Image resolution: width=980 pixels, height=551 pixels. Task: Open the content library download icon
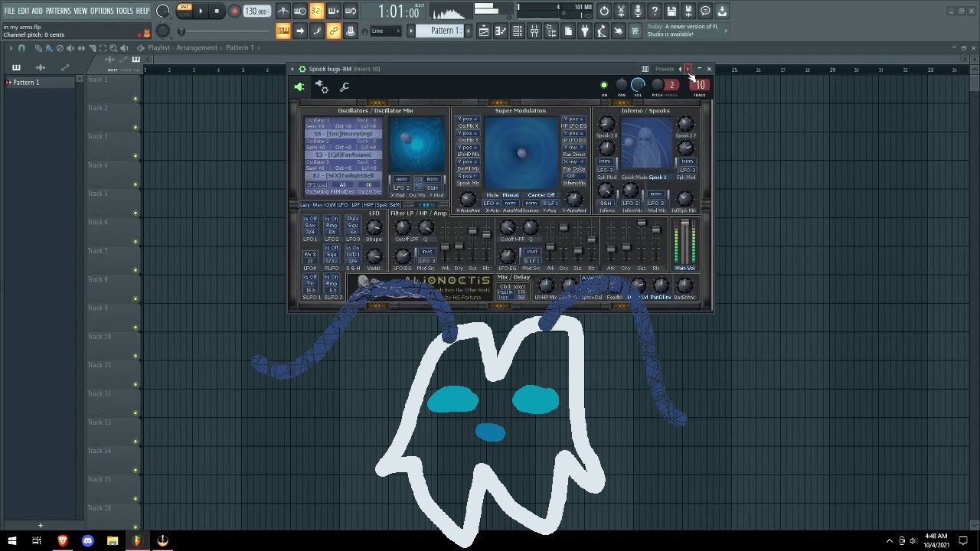click(x=722, y=11)
